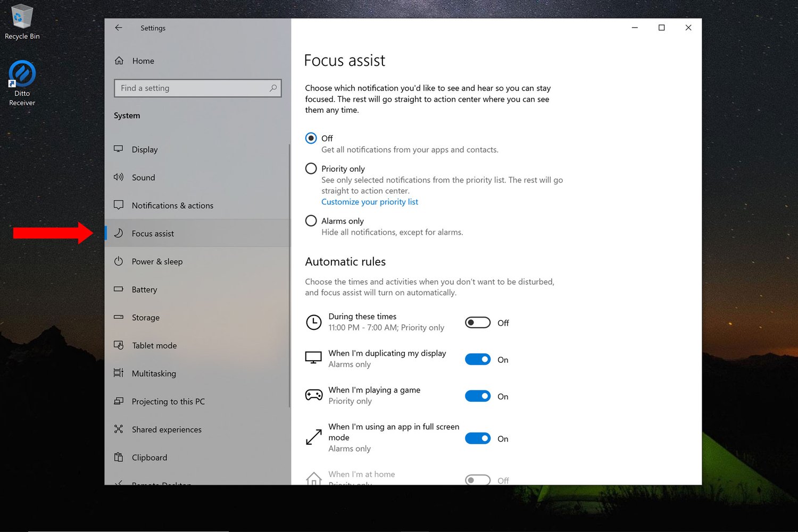Image resolution: width=798 pixels, height=532 pixels.
Task: Click the Notifications & actions icon
Action: [x=119, y=205]
